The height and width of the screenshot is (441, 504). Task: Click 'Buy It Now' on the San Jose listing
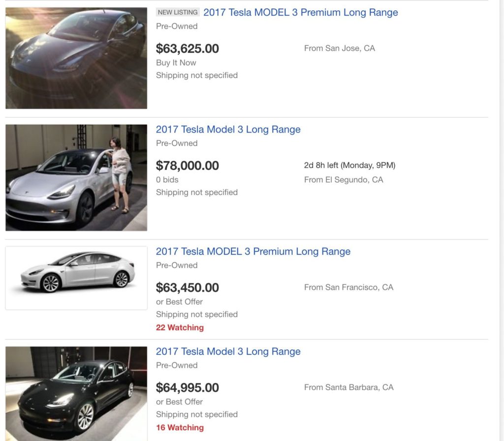click(x=176, y=63)
